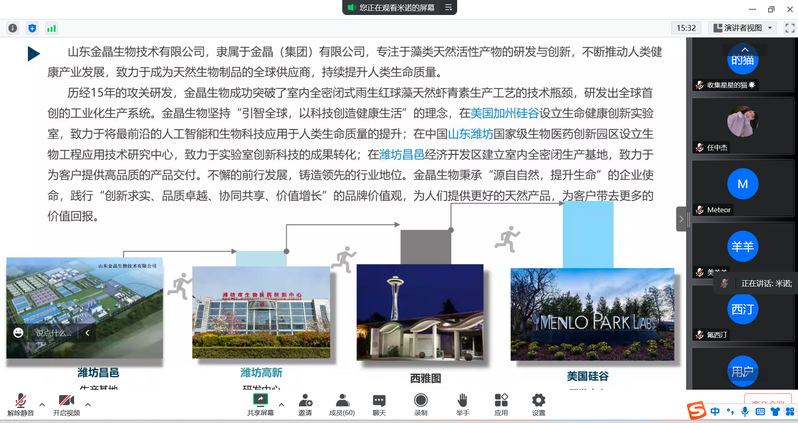The width and height of the screenshot is (798, 423).
Task: Click 您正在观看米诺的屏幕 banner text
Action: click(397, 8)
